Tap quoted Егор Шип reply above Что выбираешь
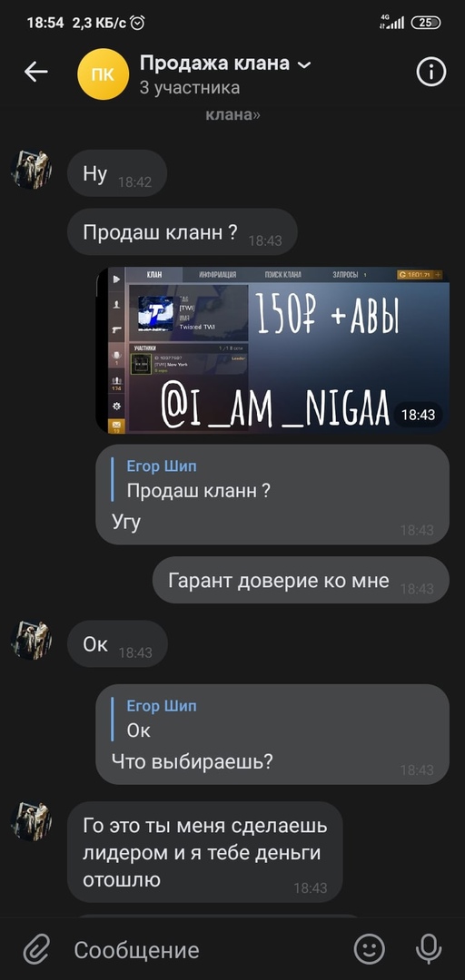 162,719
